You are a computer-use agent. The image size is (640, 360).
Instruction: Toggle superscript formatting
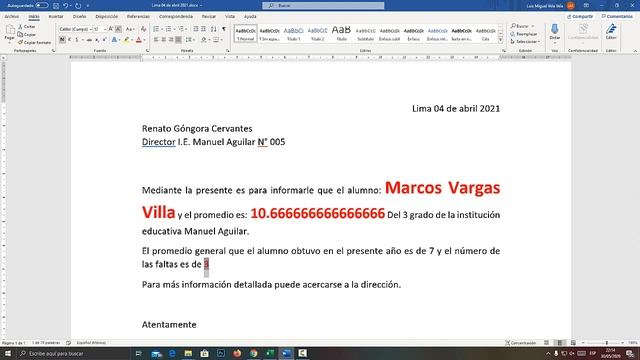[x=104, y=40]
